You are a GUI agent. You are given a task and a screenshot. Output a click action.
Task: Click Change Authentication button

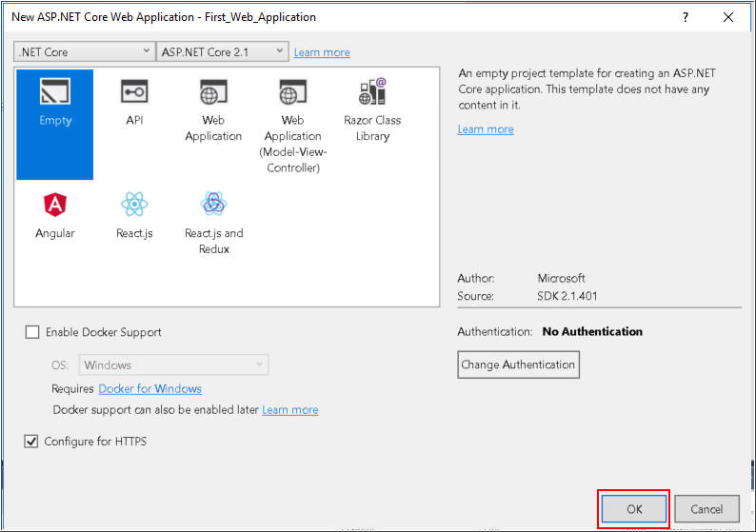coord(518,365)
